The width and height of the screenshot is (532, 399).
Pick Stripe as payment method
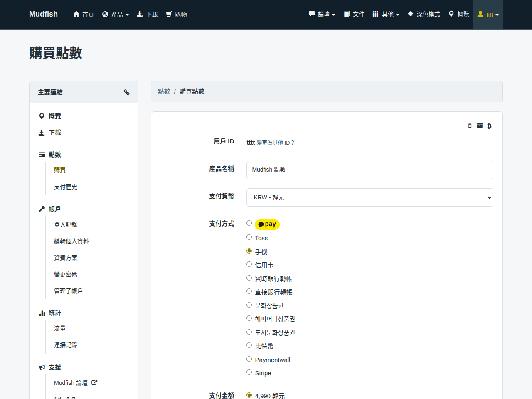pyautogui.click(x=249, y=372)
